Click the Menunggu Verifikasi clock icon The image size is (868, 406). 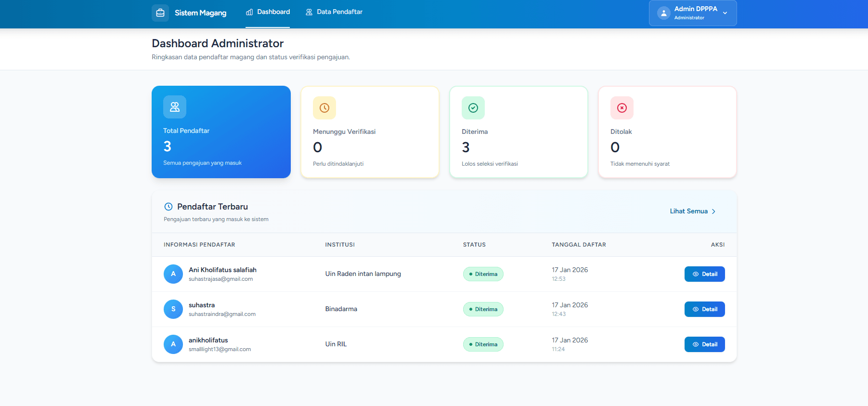(x=324, y=108)
